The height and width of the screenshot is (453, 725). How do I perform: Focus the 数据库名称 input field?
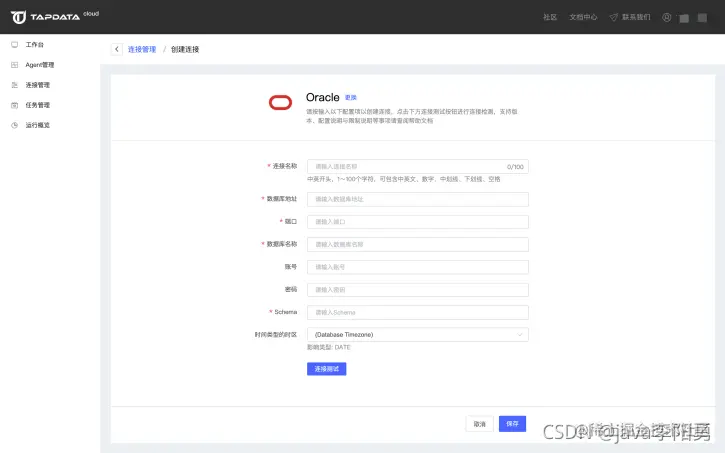[x=418, y=245]
